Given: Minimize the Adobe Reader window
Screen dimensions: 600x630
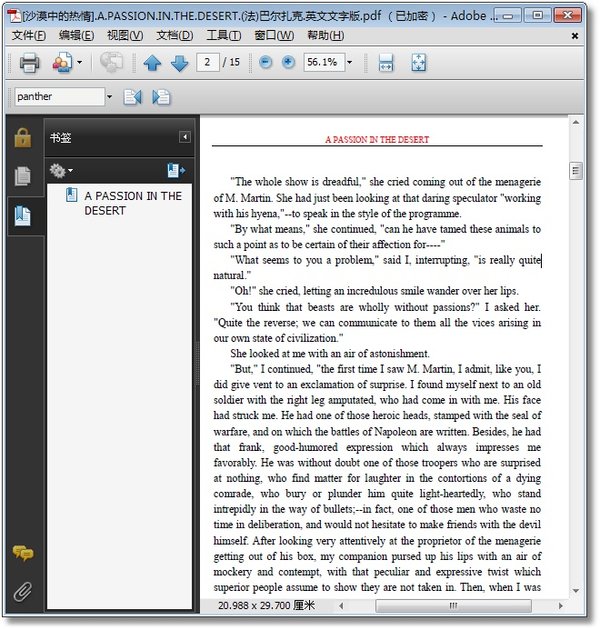Looking at the screenshot, I should [508, 16].
